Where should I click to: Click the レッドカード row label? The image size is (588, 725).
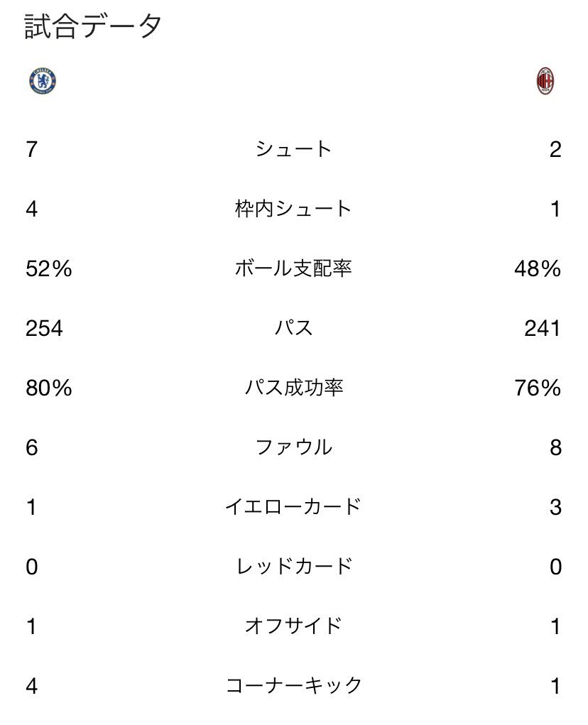(x=293, y=567)
